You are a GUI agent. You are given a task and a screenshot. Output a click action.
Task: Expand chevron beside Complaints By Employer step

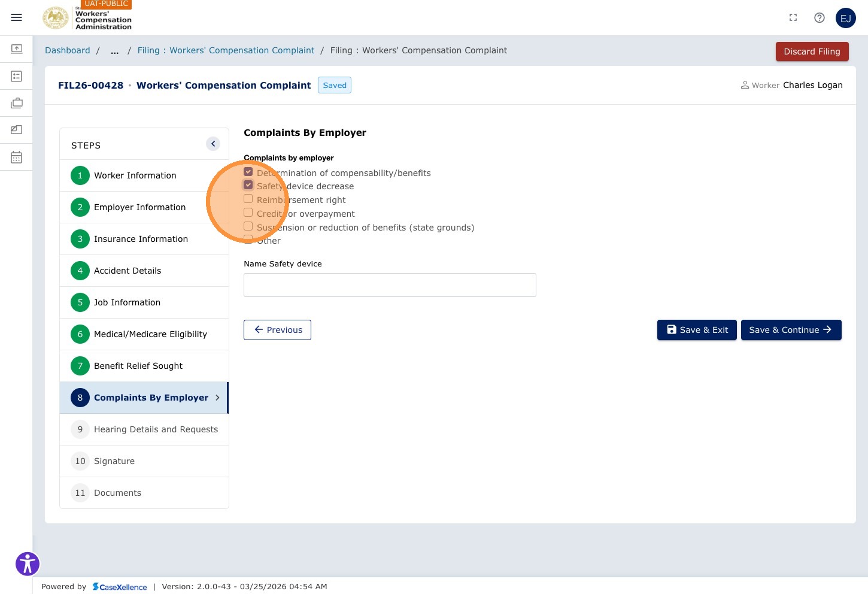tap(217, 398)
